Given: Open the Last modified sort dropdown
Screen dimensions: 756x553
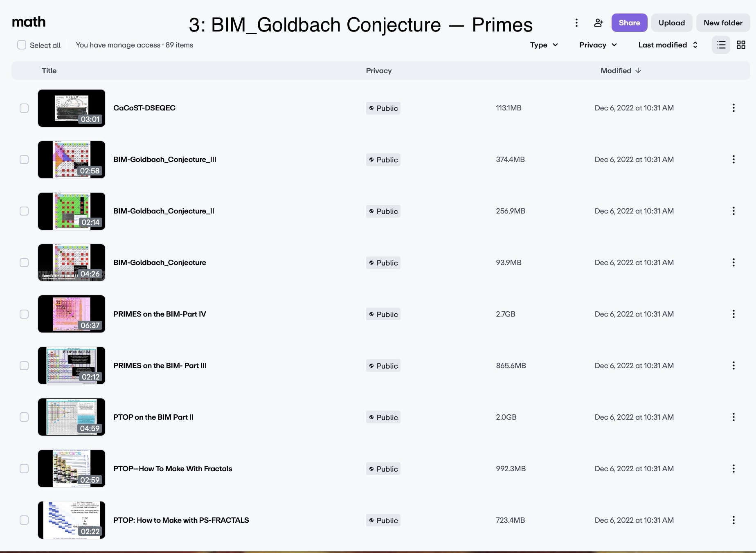Looking at the screenshot, I should (x=668, y=45).
